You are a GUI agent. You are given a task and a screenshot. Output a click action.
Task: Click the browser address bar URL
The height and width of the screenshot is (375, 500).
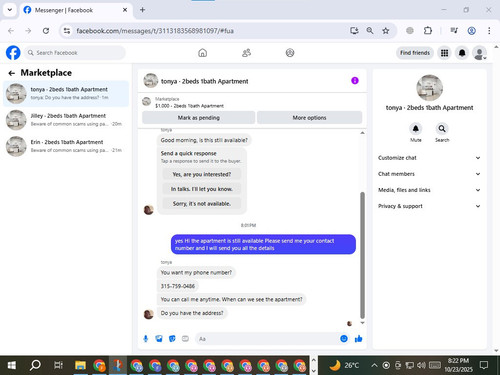tap(155, 31)
